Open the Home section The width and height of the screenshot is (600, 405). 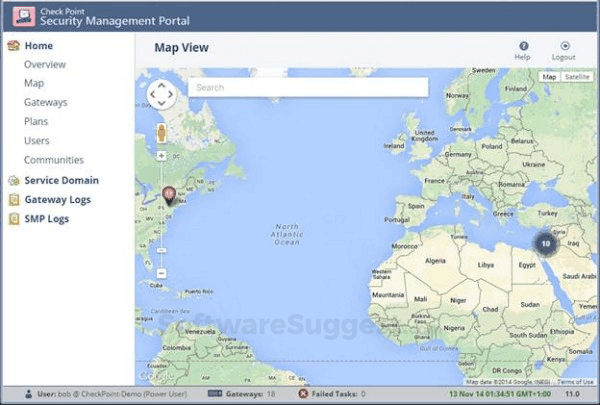coord(39,46)
